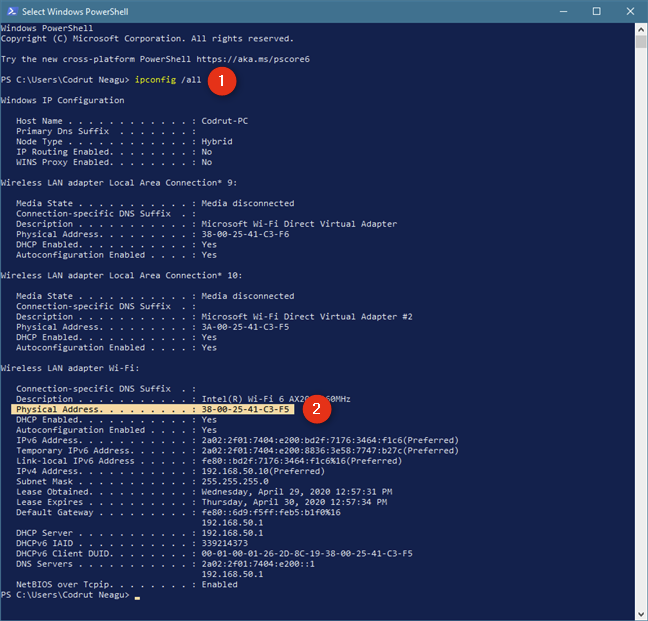
Task: Click the PowerShell icon in the title bar
Action: click(x=12, y=11)
